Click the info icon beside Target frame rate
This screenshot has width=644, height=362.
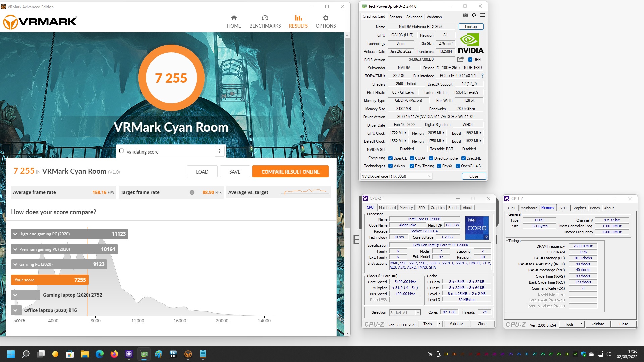coord(192,192)
